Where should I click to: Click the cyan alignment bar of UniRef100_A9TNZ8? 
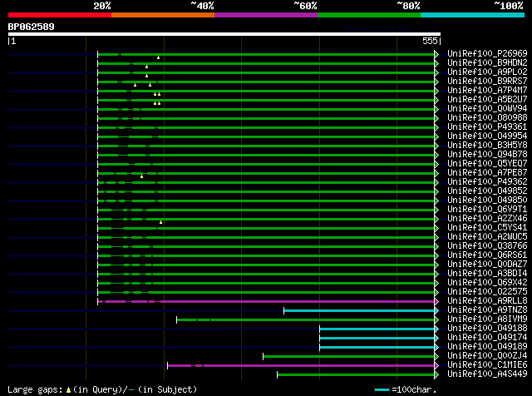pyautogui.click(x=359, y=311)
